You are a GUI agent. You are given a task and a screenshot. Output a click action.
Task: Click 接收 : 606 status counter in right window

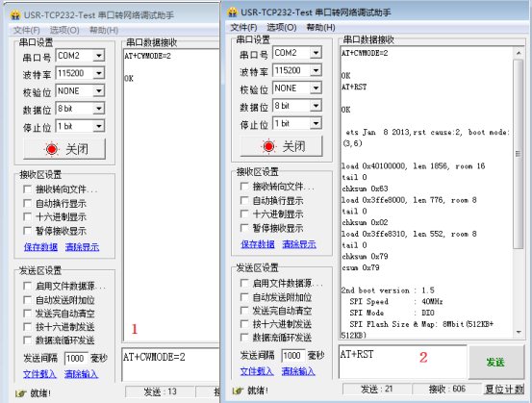[x=446, y=390]
